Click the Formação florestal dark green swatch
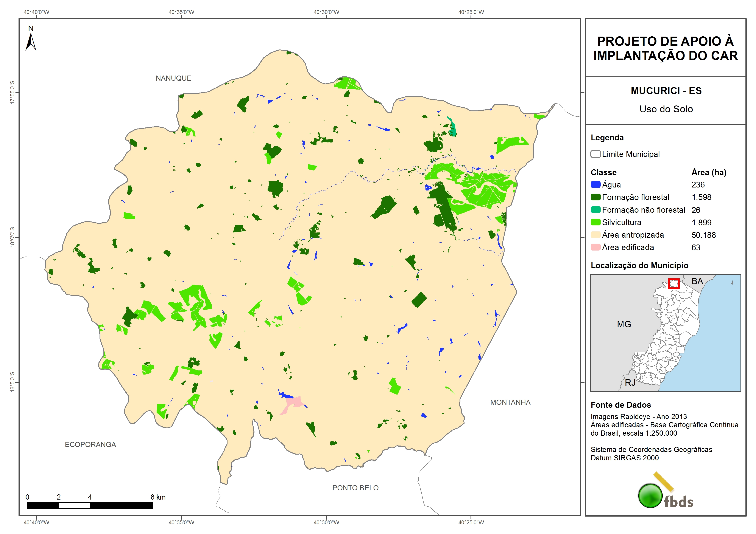756x534 pixels. pyautogui.click(x=595, y=197)
